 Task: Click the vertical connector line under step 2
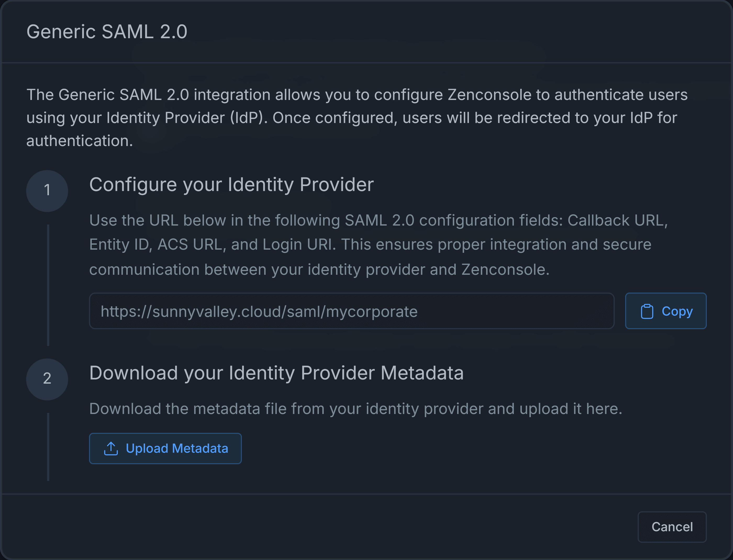[48, 447]
